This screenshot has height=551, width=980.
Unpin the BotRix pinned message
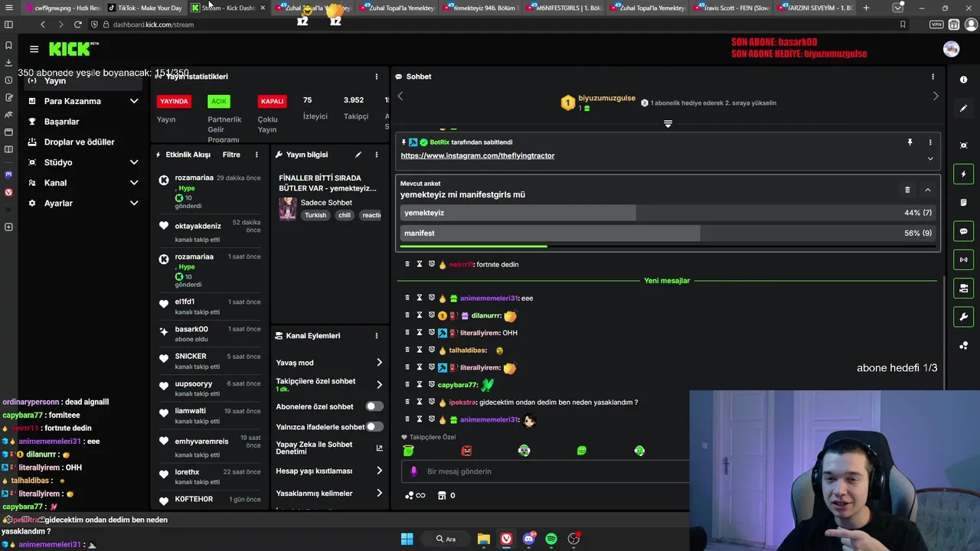[x=910, y=142]
